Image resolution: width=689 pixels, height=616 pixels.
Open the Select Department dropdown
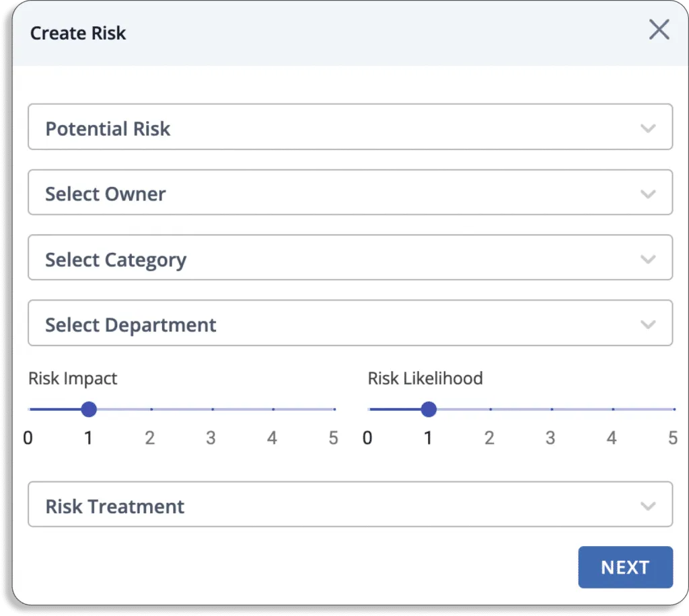(x=350, y=323)
